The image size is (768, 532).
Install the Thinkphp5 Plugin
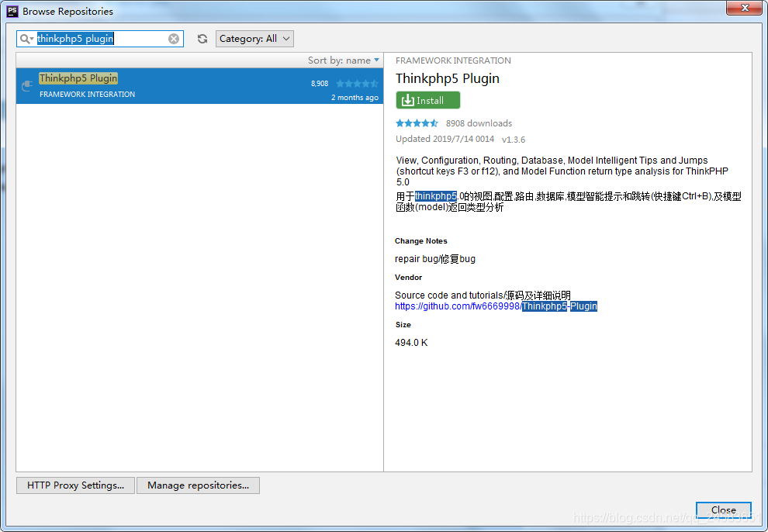coord(427,100)
